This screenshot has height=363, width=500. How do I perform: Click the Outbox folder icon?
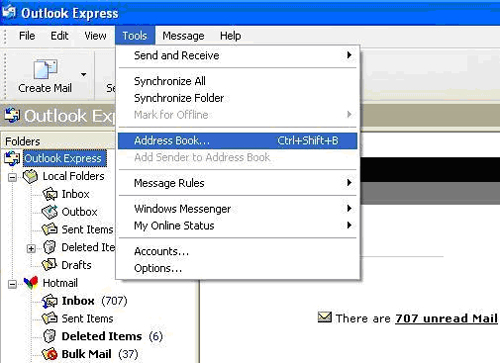click(x=50, y=212)
